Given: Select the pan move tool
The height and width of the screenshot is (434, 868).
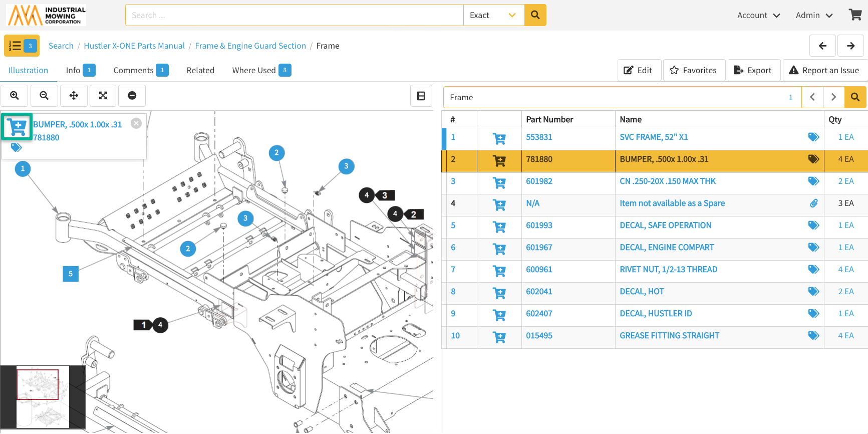Looking at the screenshot, I should 74,96.
